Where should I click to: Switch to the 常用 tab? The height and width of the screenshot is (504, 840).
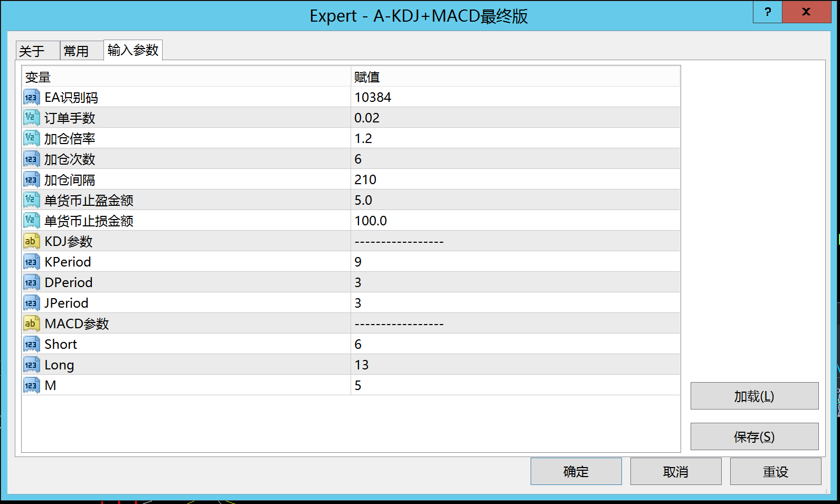[x=82, y=51]
